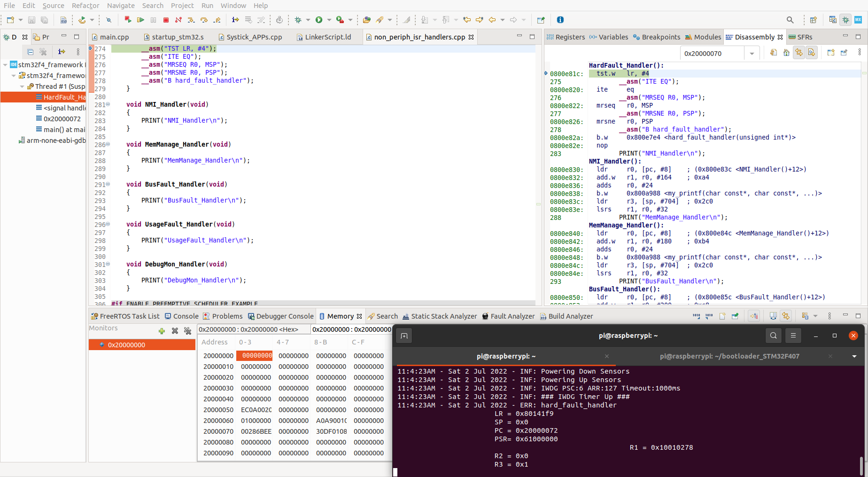Click the Step Over toolbar icon
This screenshot has height=477, width=868.
click(204, 20)
